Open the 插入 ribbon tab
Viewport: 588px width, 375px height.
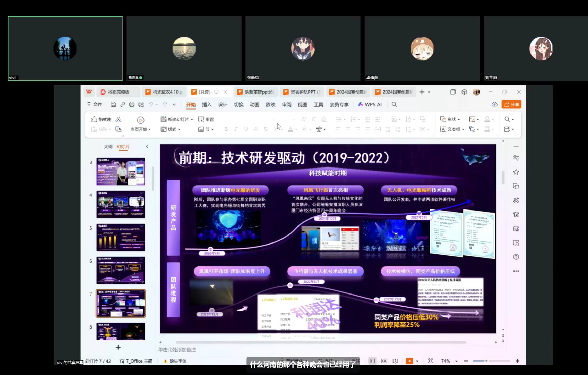coord(206,105)
